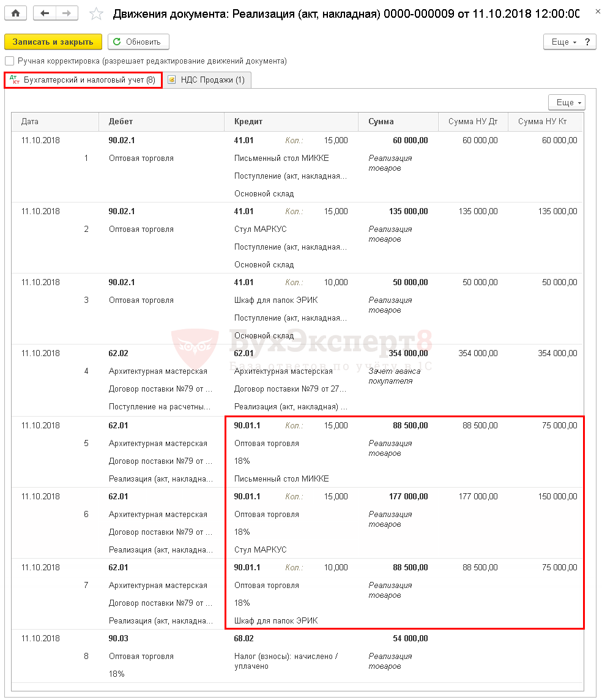
Task: Switch to the НДС Продажи tab
Action: pyautogui.click(x=207, y=80)
